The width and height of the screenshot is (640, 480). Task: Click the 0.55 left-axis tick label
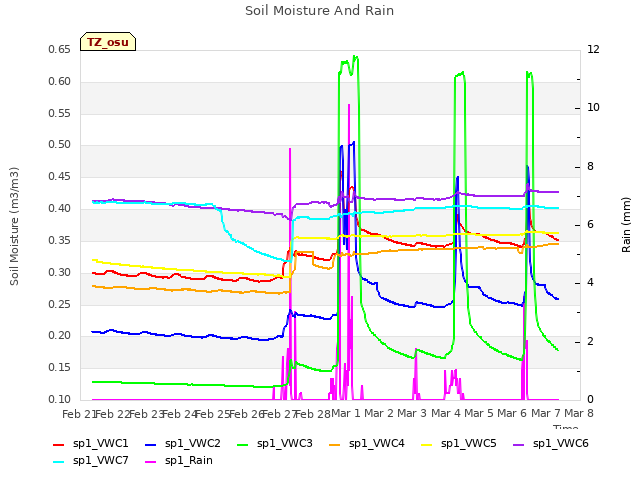60,113
